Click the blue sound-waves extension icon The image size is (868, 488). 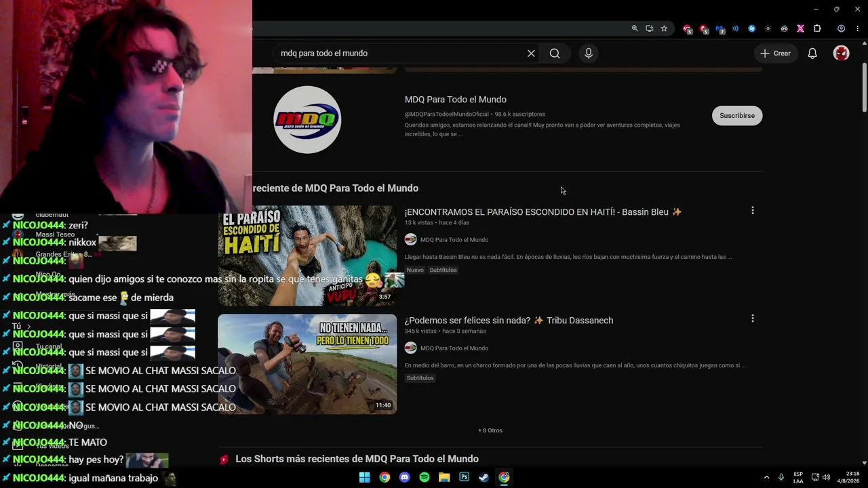point(735,28)
